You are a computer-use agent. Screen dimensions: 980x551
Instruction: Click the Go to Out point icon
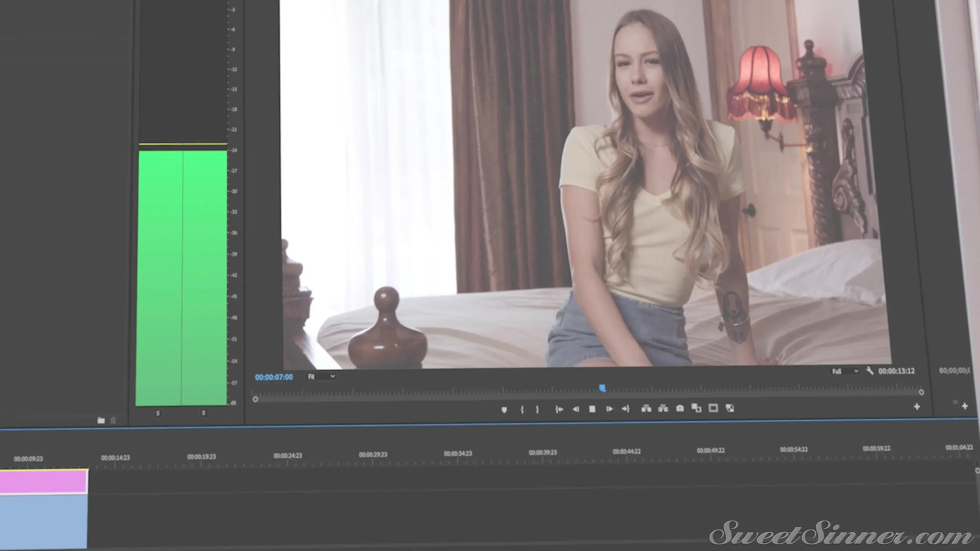point(626,409)
